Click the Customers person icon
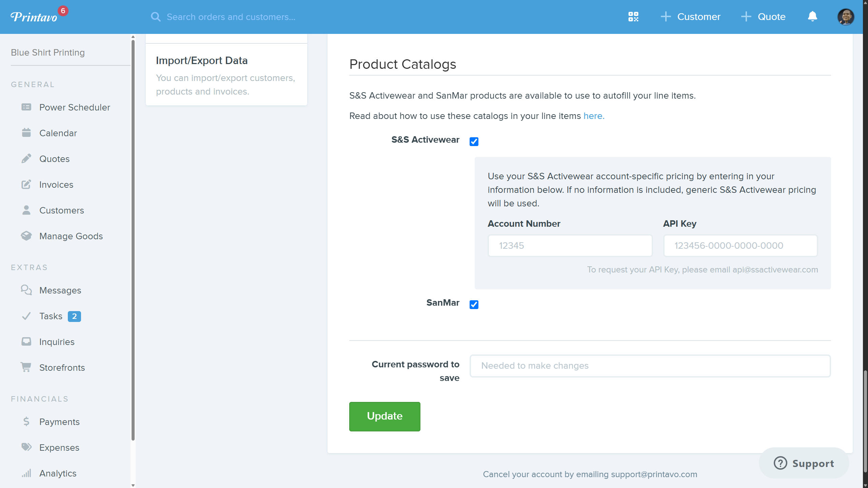 [26, 210]
